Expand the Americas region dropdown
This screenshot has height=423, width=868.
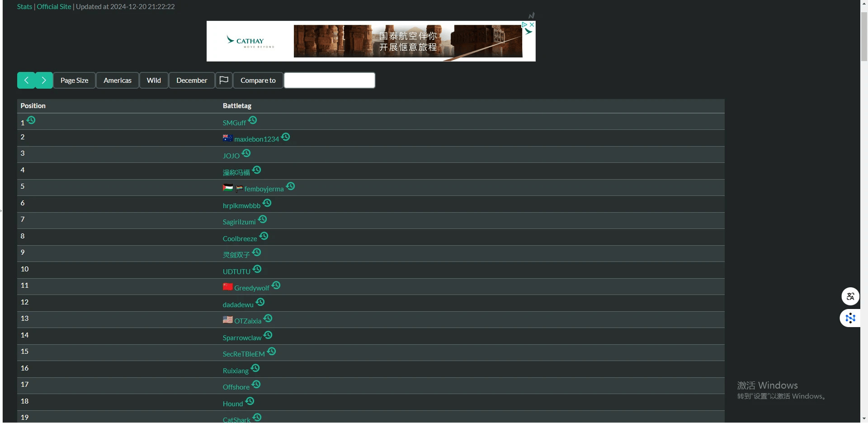(x=118, y=81)
